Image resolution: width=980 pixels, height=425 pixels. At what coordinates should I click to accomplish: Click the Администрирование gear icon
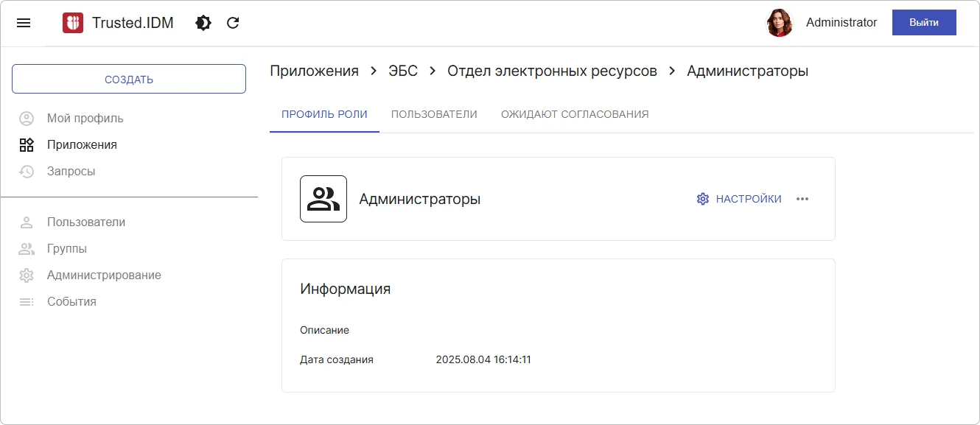click(x=27, y=275)
